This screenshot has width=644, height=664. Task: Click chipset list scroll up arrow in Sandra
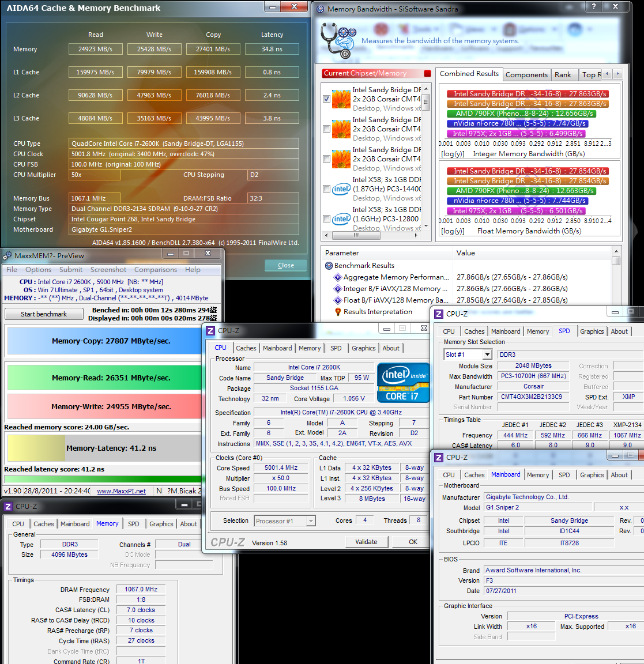coord(426,88)
